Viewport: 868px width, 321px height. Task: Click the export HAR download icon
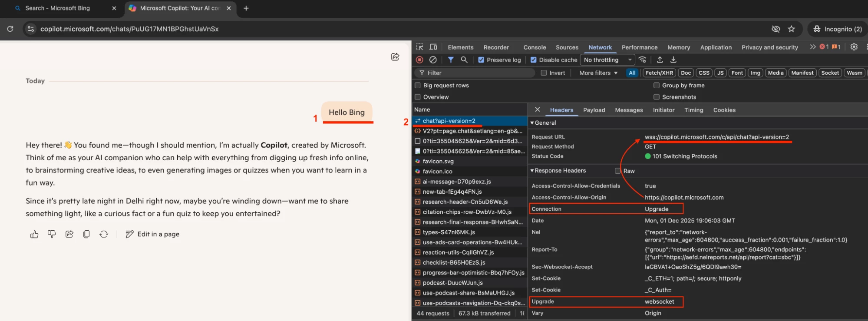pos(673,60)
